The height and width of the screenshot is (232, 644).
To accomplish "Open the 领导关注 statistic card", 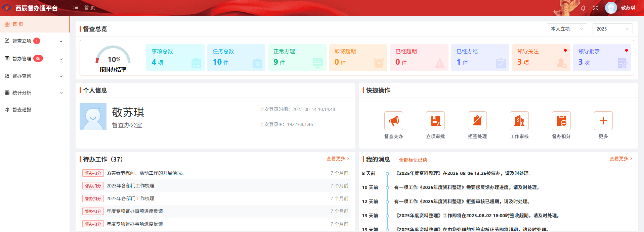I will (541, 57).
